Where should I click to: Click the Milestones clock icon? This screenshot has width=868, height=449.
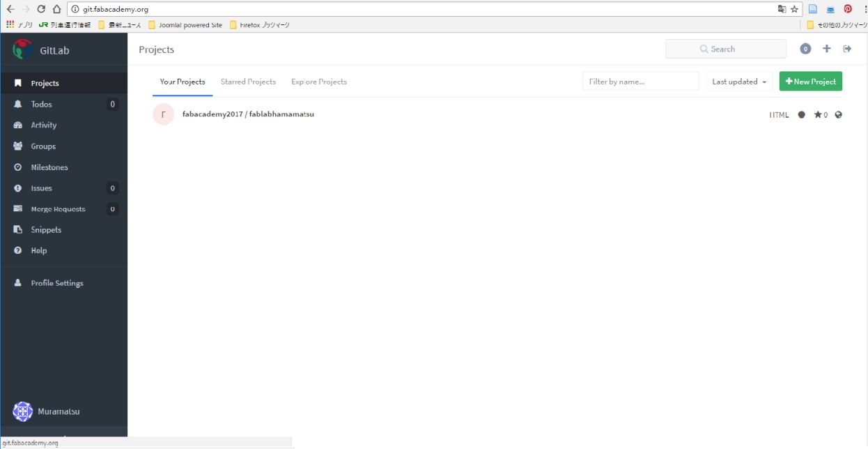pos(18,167)
